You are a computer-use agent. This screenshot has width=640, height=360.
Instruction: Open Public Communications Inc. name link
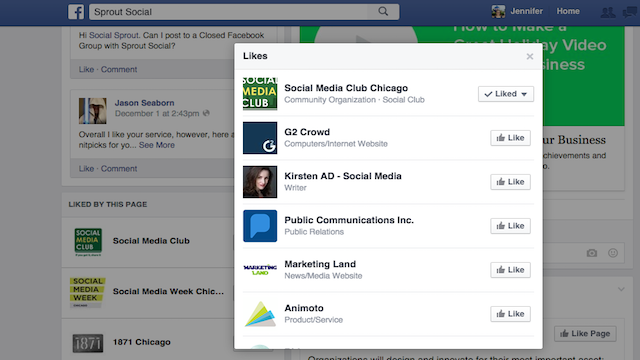coord(349,220)
